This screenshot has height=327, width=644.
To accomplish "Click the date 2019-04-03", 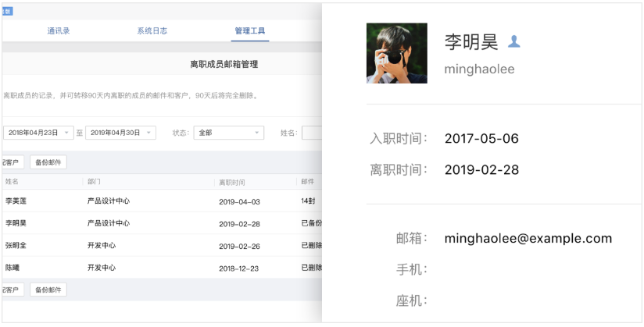I will 239,202.
